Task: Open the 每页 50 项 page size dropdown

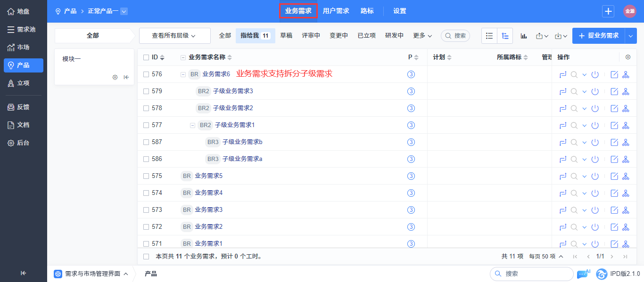Action: (x=546, y=257)
